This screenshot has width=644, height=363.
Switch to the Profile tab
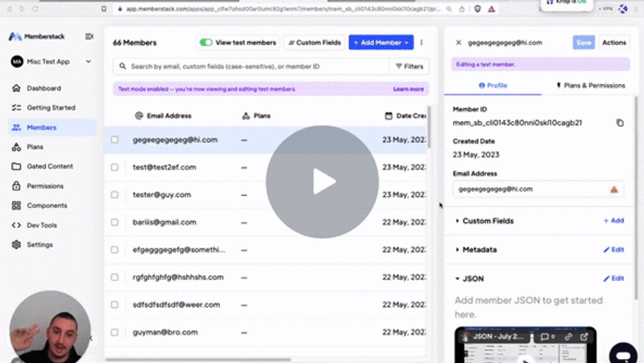point(492,86)
